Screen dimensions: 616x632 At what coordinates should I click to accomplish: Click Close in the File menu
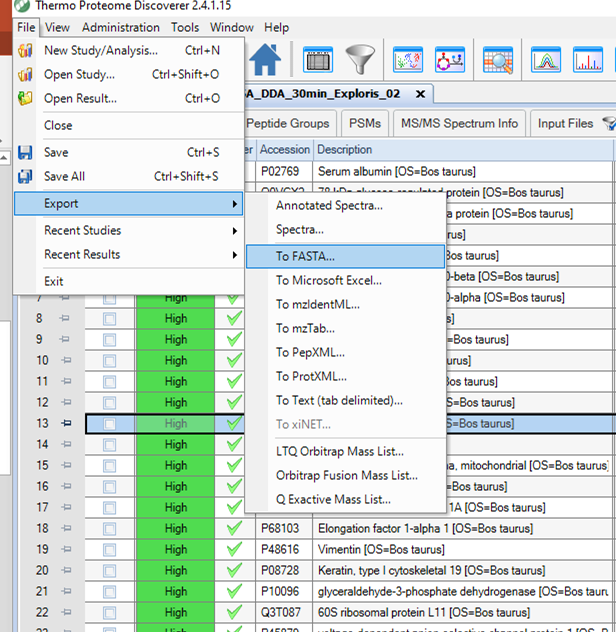click(x=129, y=125)
